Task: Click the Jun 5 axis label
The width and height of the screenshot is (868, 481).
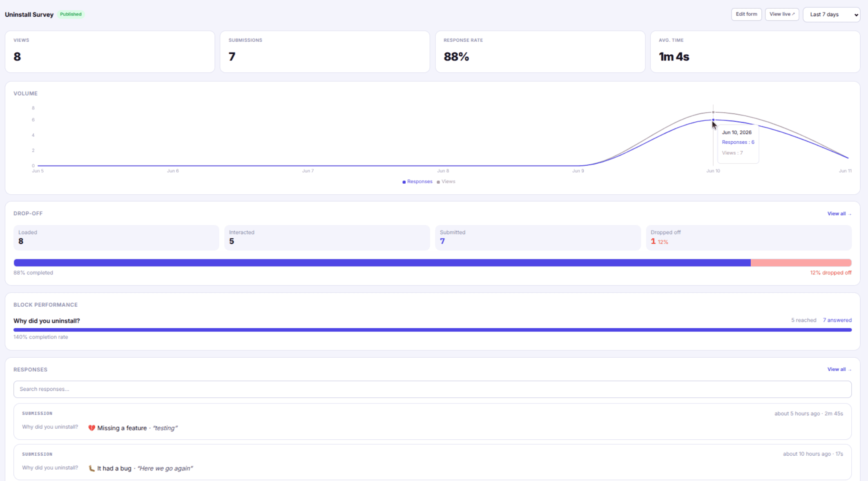Action: [x=38, y=171]
